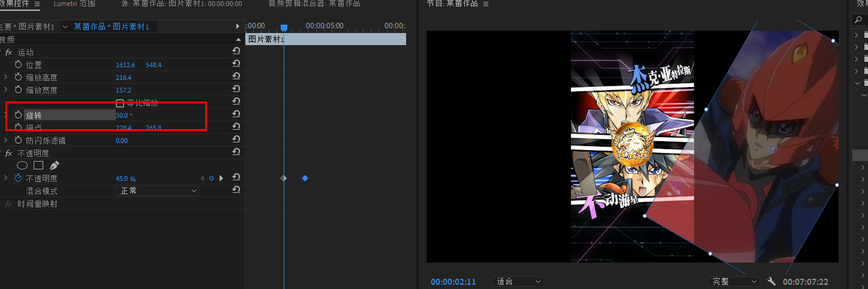
Task: Expand the 防闪烁滤镜 property
Action: pos(6,140)
